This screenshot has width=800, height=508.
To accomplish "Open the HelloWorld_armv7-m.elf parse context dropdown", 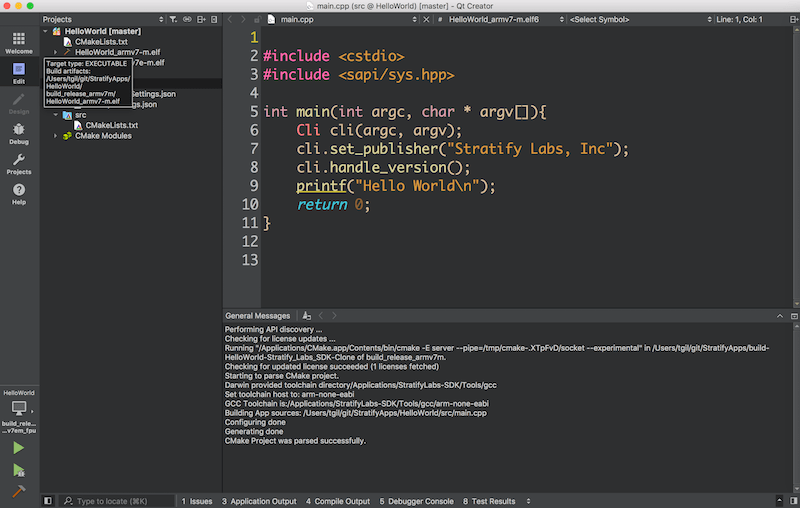I will click(499, 19).
